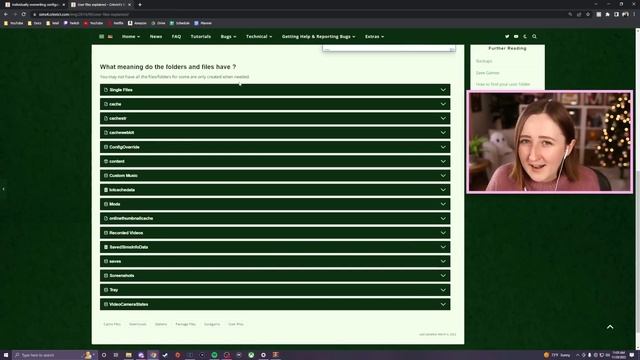Screen dimensions: 640x360
Task: Open the Extras dropdown menu
Action: [374, 36]
